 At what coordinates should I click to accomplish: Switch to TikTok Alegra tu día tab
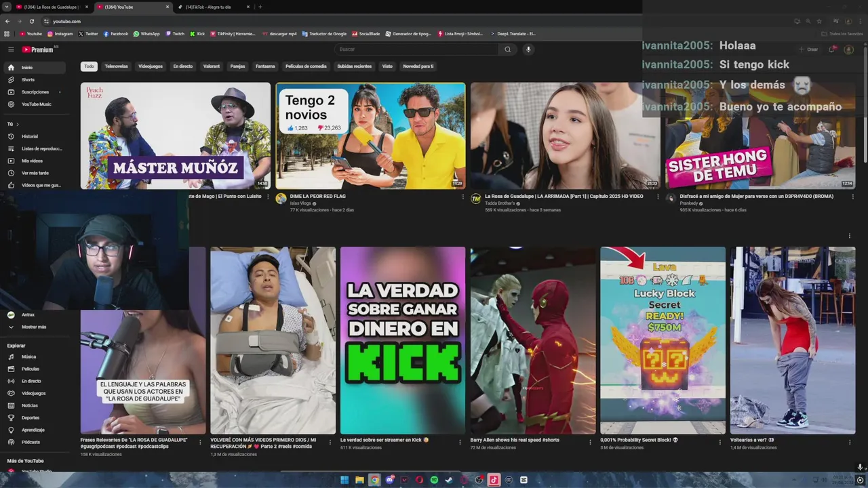214,7
